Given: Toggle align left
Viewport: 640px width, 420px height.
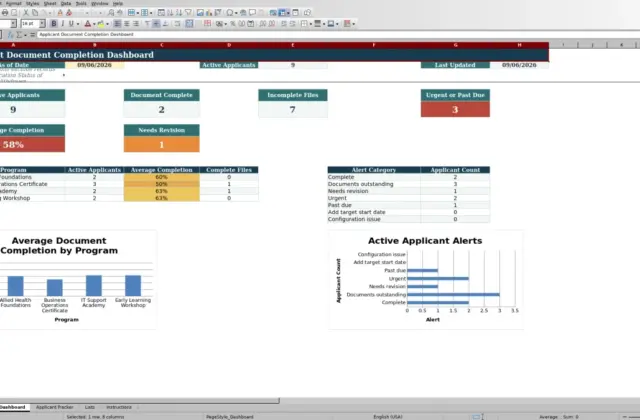Looking at the screenshot, I should click(117, 24).
